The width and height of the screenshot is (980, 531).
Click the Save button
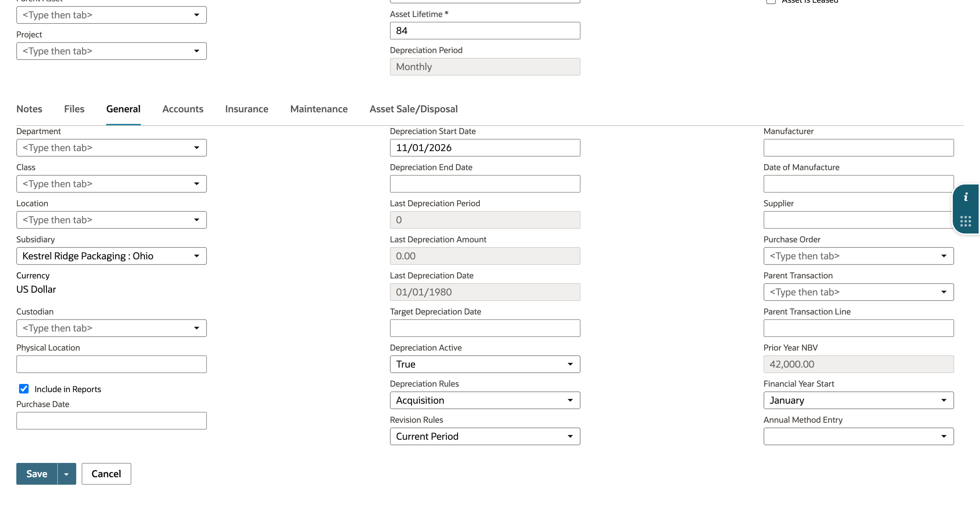[37, 474]
